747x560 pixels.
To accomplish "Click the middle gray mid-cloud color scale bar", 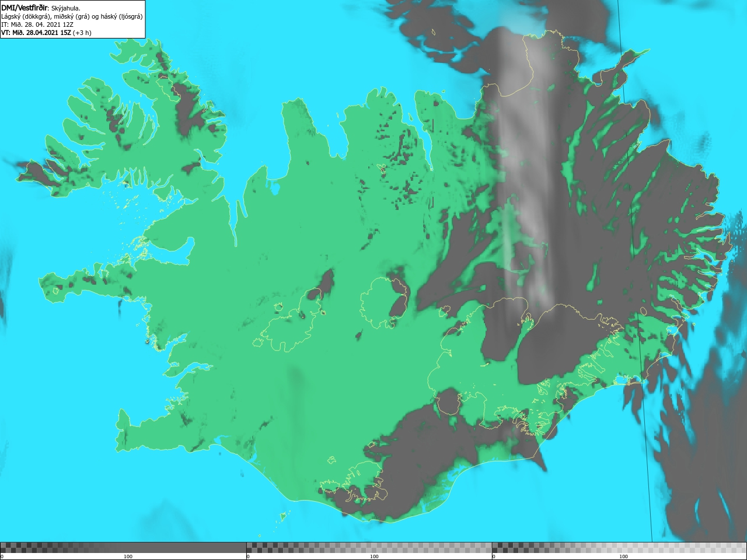I will [x=369, y=548].
